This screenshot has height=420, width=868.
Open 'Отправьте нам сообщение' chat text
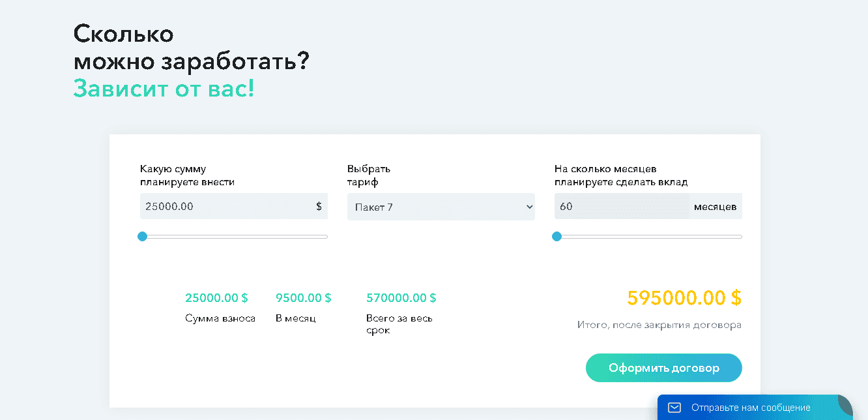coord(751,408)
